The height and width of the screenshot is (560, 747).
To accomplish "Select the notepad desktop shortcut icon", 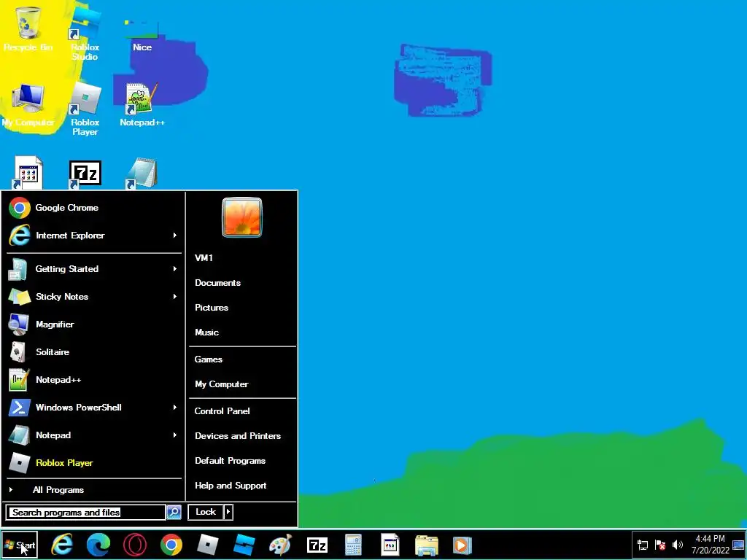I will coord(142,173).
